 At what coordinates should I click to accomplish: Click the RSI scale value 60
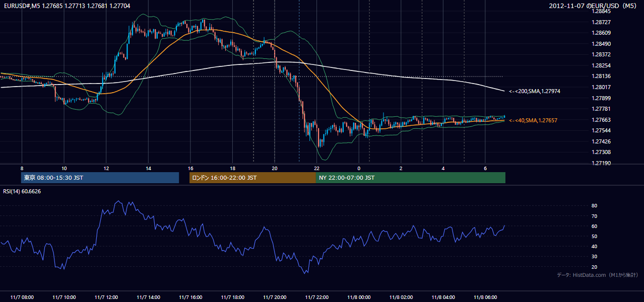tap(594, 226)
